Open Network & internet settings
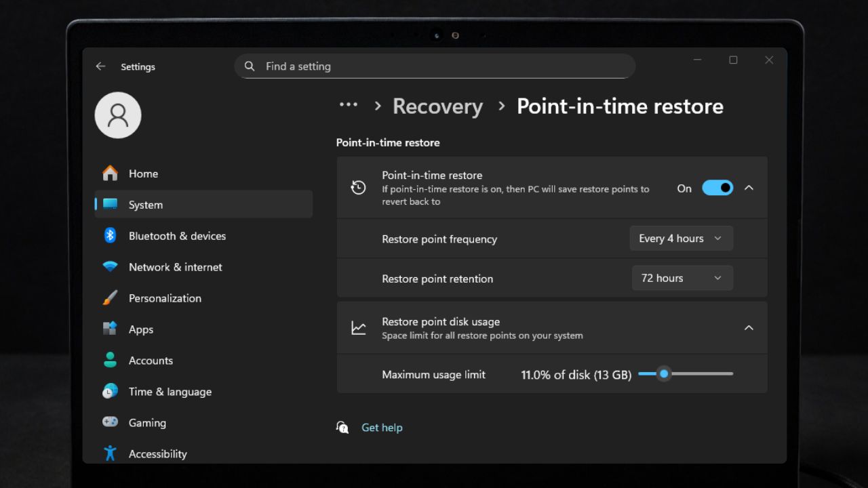868x488 pixels. pos(175,267)
